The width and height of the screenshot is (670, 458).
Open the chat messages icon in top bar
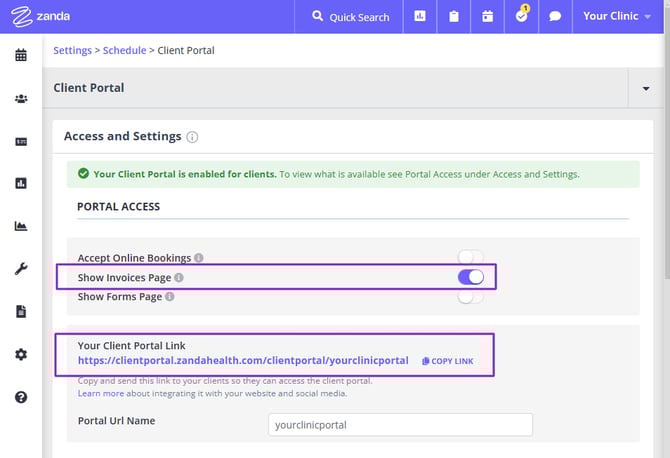[555, 17]
